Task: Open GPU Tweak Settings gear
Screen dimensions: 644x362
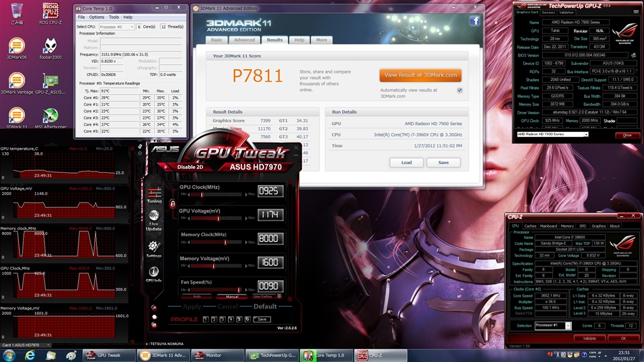Action: [x=153, y=249]
